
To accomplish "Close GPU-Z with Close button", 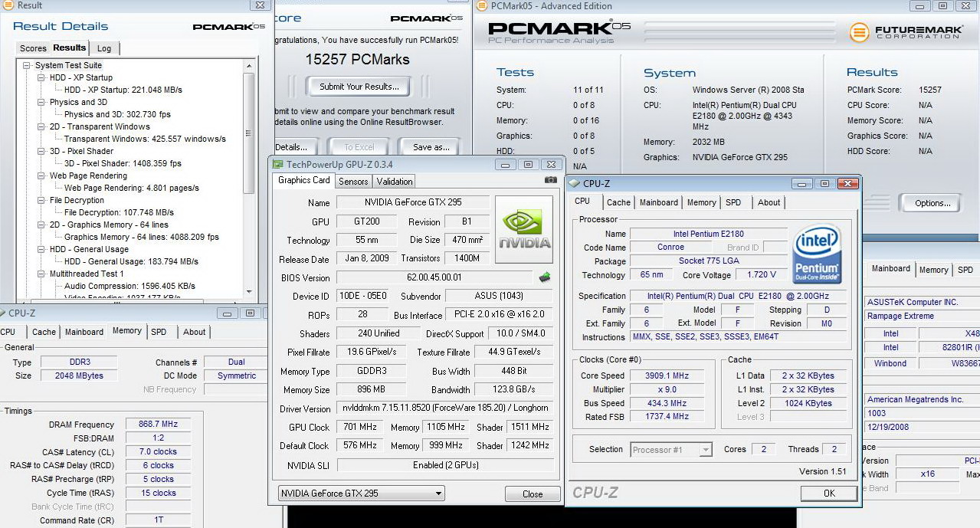I will point(533,494).
